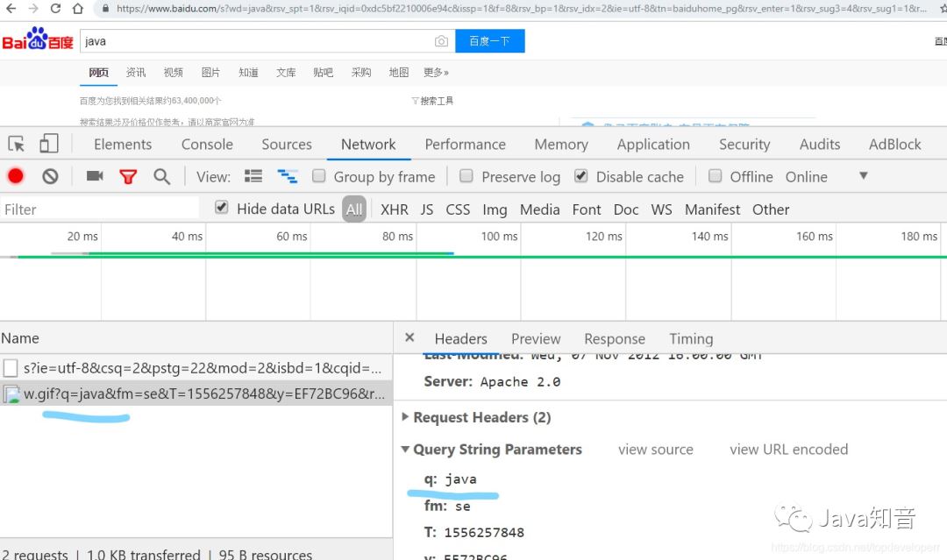Filter requests by JS type
The image size is (947, 560).
[x=427, y=209]
